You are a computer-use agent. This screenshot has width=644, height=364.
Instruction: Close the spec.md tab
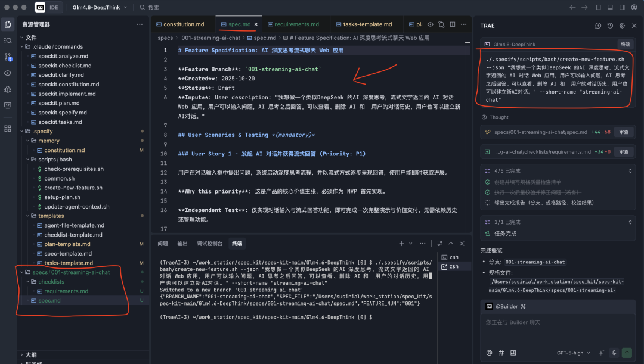click(256, 24)
